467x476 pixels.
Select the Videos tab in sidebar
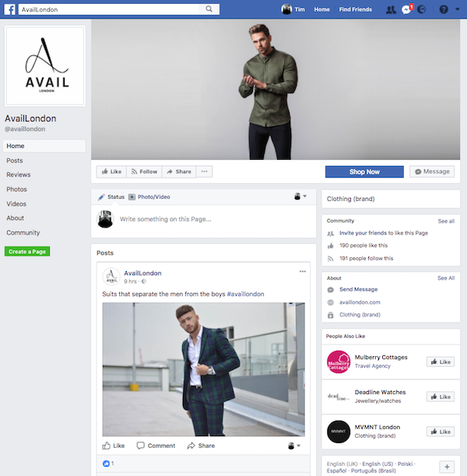(x=16, y=204)
